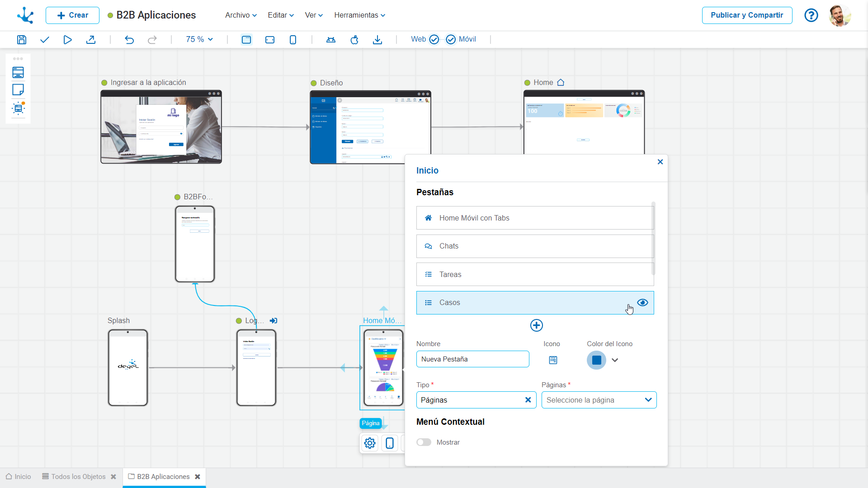The image size is (868, 488).
Task: Enable Mostrar contextual menu switch
Action: (x=424, y=442)
